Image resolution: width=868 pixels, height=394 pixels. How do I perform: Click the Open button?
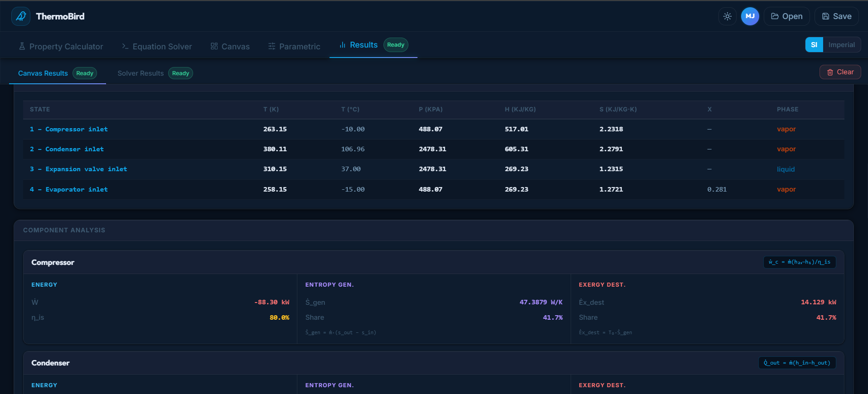point(786,16)
